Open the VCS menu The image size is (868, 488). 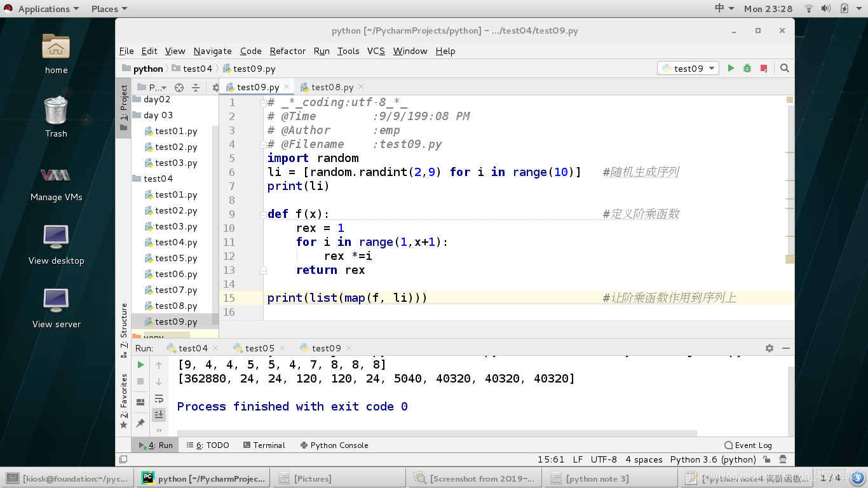376,51
